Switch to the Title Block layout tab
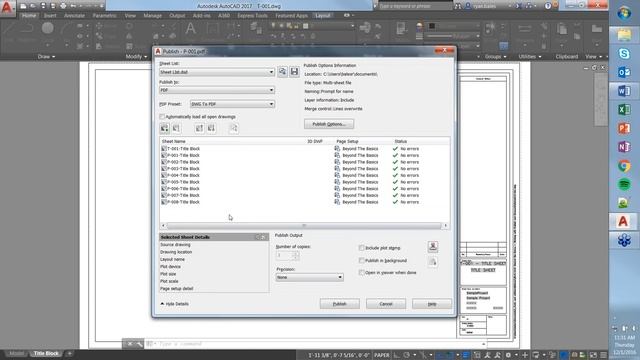The image size is (640, 360). (46, 353)
